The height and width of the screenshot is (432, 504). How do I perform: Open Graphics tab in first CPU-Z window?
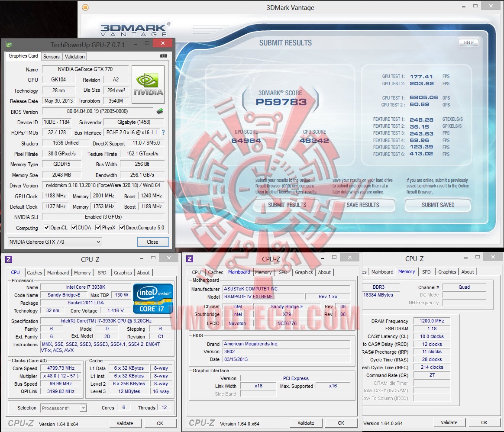pyautogui.click(x=123, y=273)
